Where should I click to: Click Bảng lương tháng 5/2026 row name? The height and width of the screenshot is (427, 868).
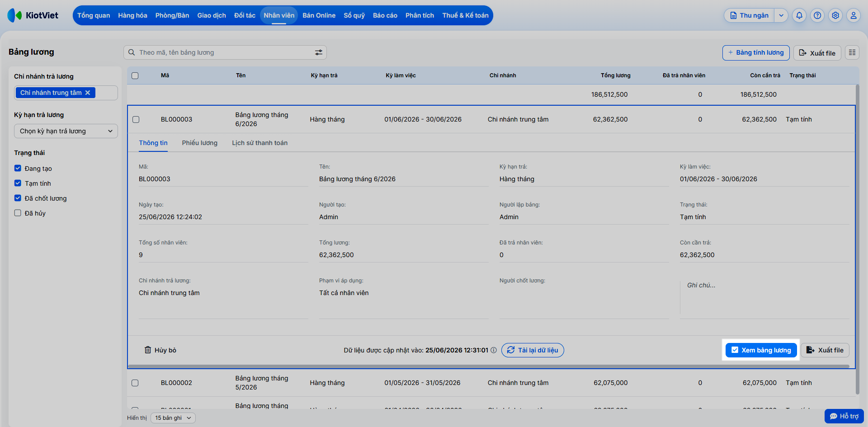click(x=262, y=383)
